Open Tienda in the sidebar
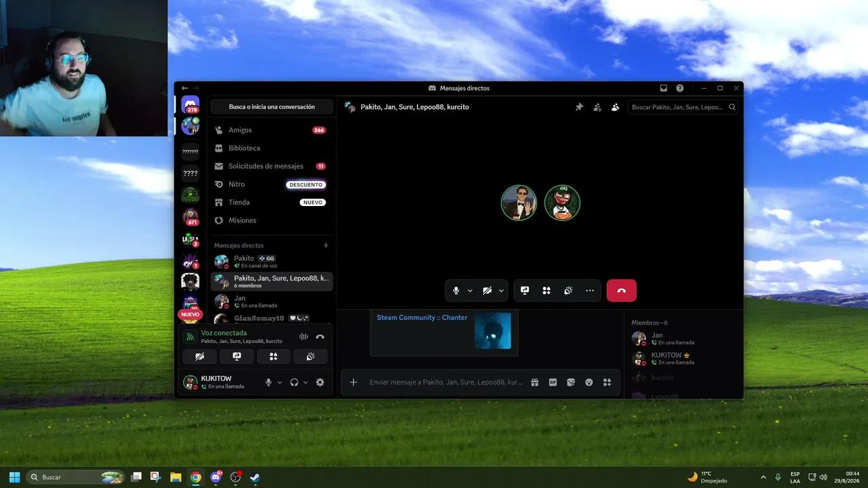The width and height of the screenshot is (868, 488). pyautogui.click(x=272, y=202)
